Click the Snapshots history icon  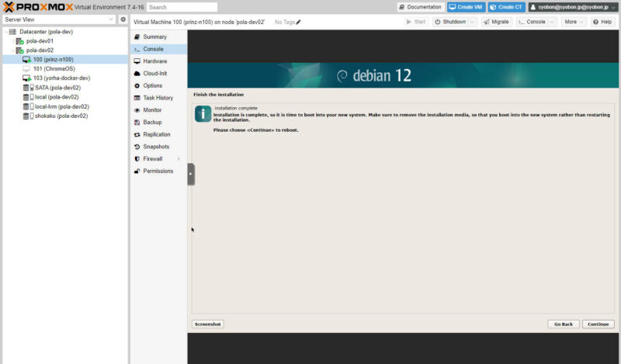point(137,147)
